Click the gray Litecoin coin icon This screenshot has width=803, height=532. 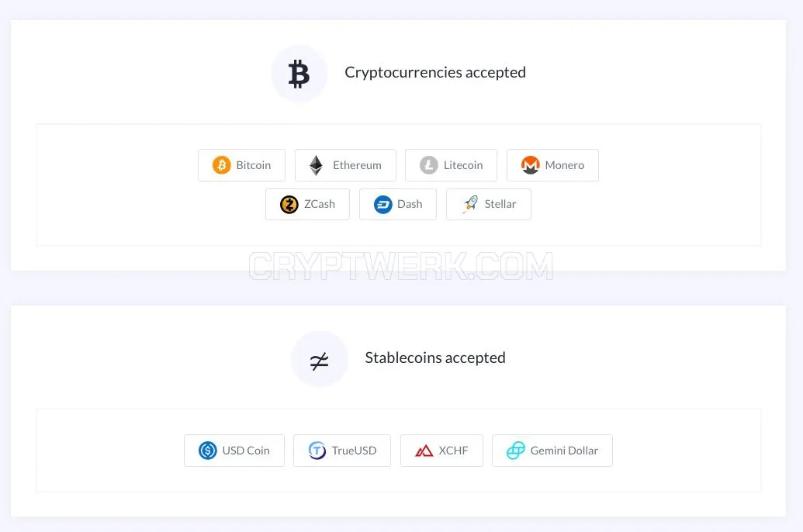428,165
